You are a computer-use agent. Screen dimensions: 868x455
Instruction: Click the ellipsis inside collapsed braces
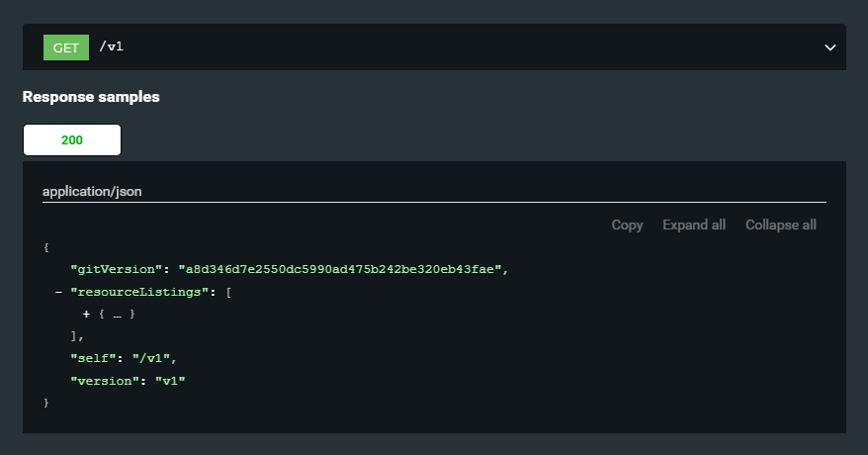(117, 315)
